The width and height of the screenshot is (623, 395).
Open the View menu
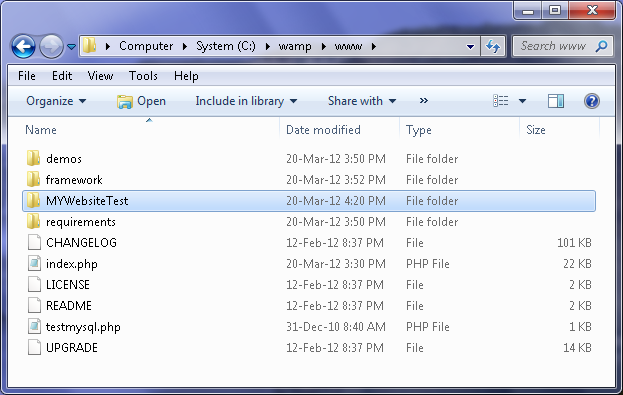pyautogui.click(x=100, y=76)
